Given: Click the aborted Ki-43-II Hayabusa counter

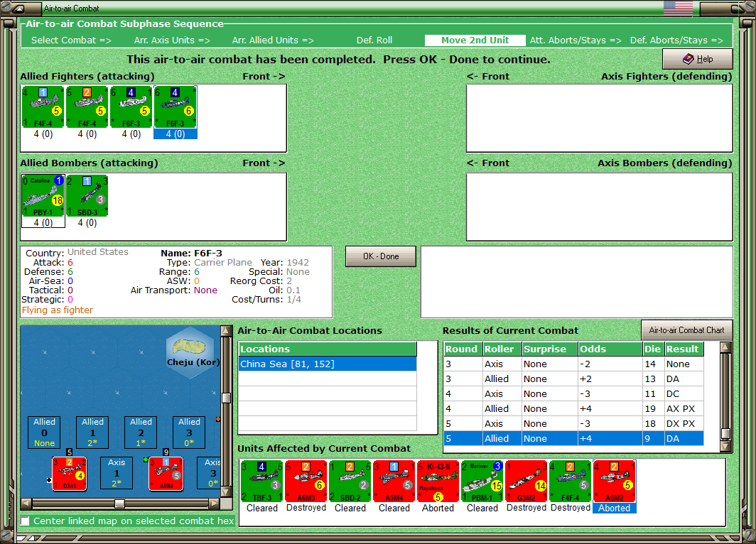Looking at the screenshot, I should (x=438, y=482).
